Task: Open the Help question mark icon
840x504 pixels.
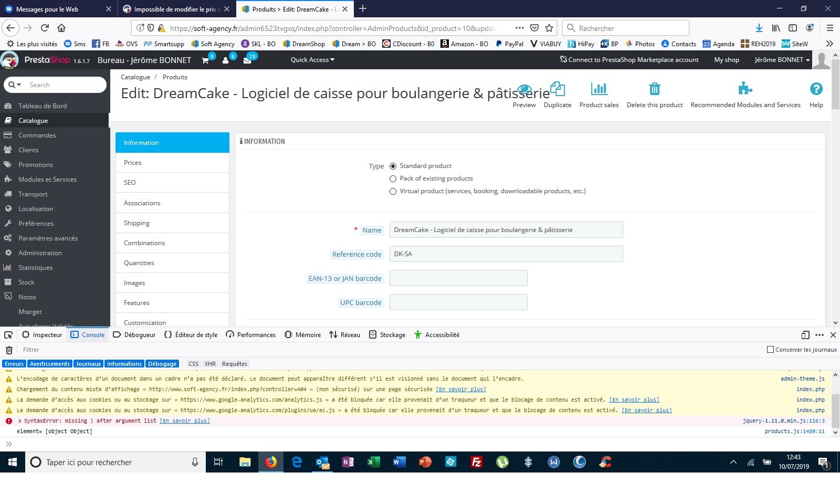Action: pos(816,89)
